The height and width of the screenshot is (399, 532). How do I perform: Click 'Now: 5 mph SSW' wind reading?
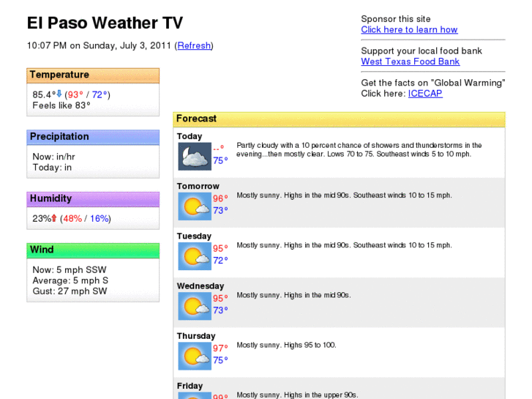tap(70, 269)
